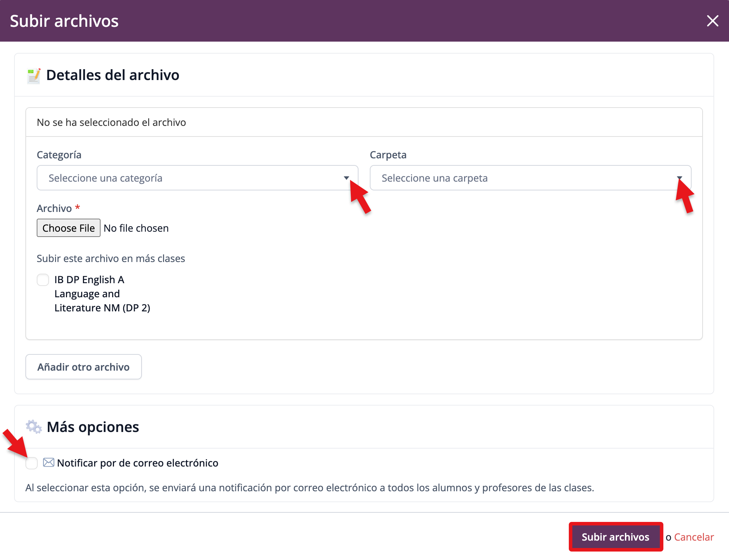
Task: Click the notepad icon beside Detalles del archivo
Action: tap(34, 76)
